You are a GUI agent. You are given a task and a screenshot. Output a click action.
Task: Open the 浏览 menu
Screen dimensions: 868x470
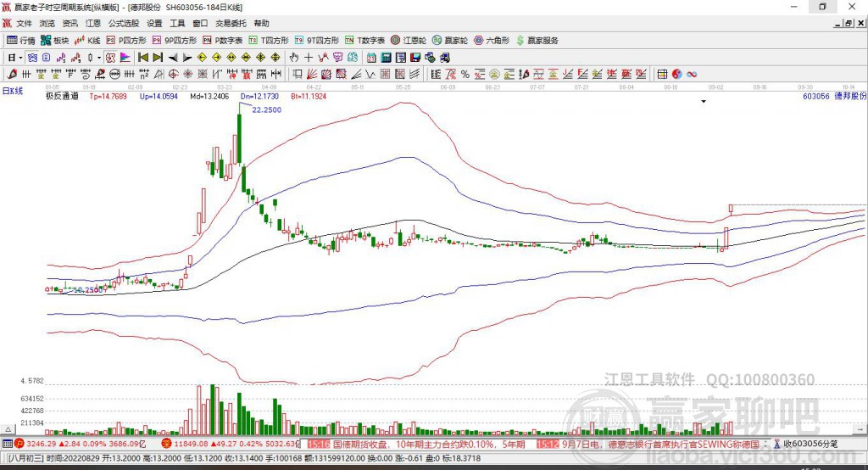47,23
